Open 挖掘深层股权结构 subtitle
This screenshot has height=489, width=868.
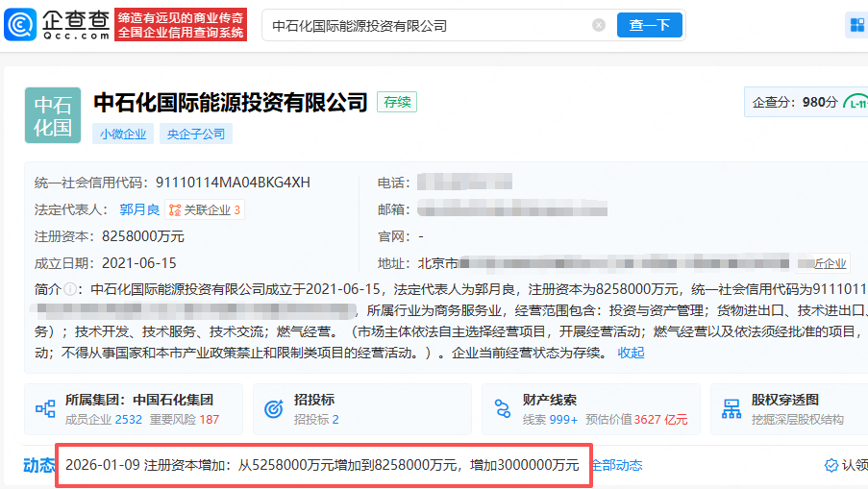797,419
